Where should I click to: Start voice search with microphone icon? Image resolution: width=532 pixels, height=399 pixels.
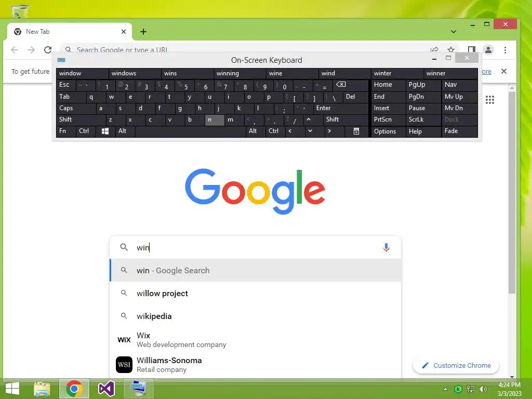coord(386,247)
